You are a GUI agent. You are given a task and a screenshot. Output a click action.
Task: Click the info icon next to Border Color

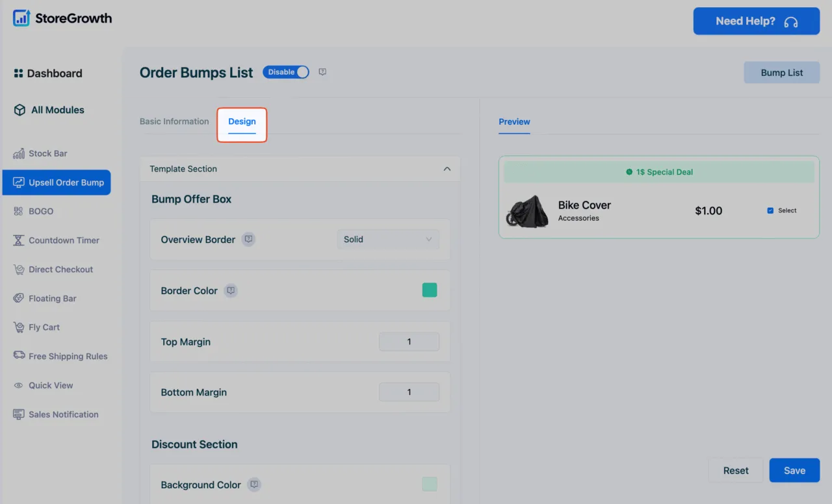(x=231, y=291)
